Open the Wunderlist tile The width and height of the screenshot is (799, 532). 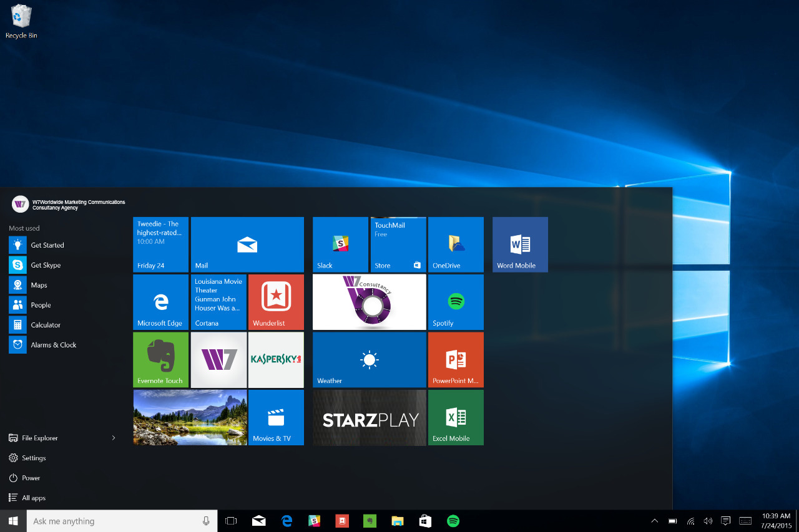(275, 302)
